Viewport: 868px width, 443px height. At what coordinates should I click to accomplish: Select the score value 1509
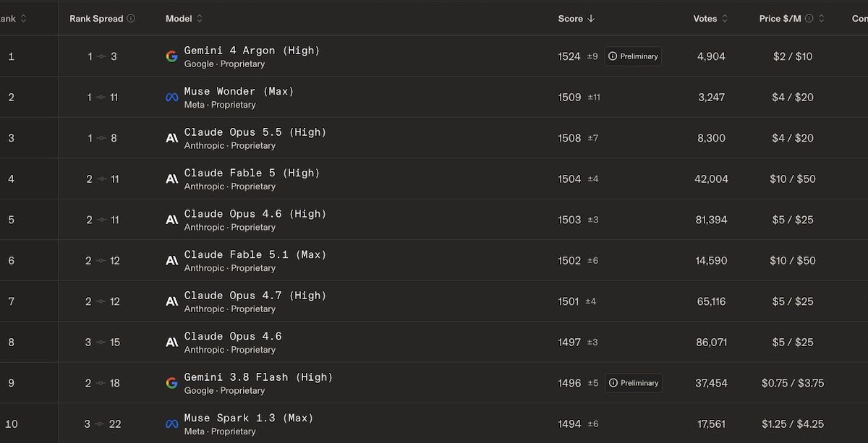point(569,98)
